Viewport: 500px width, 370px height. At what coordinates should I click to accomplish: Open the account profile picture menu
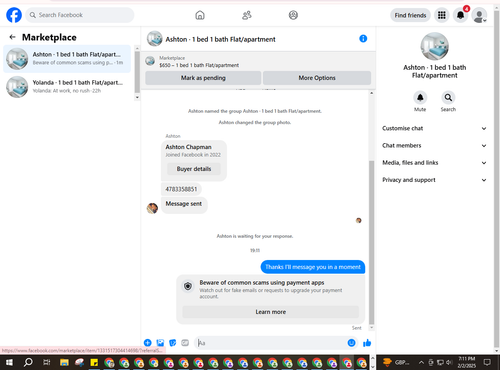(479, 16)
